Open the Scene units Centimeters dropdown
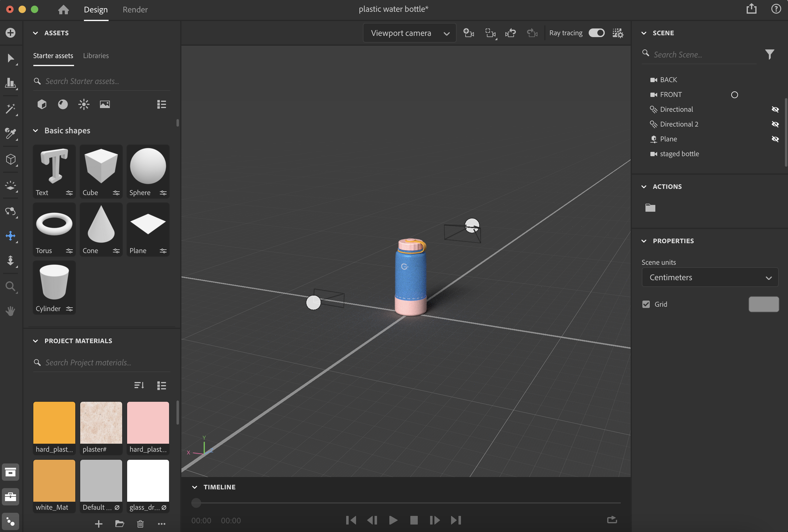This screenshot has width=788, height=532. 710,277
